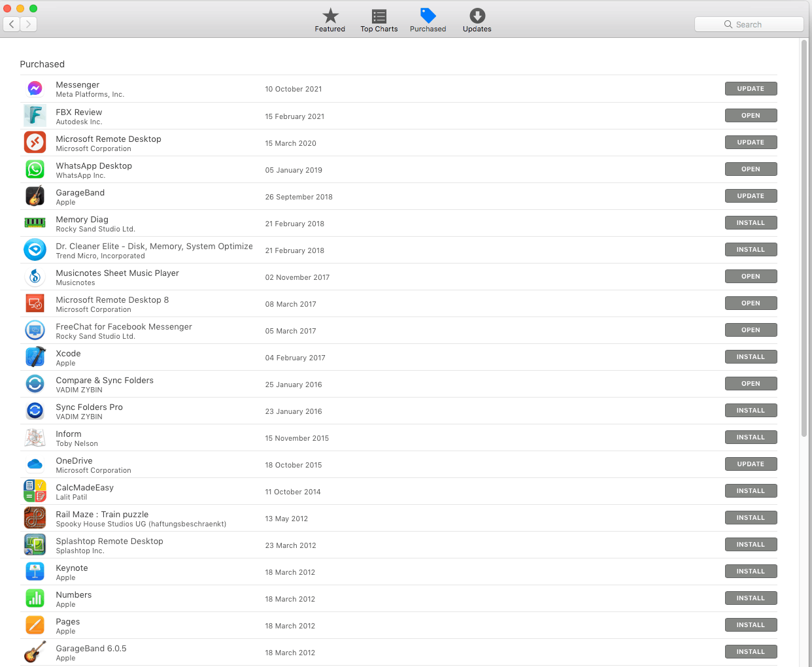Open Microsoft Remote Desktop 8

tap(751, 303)
